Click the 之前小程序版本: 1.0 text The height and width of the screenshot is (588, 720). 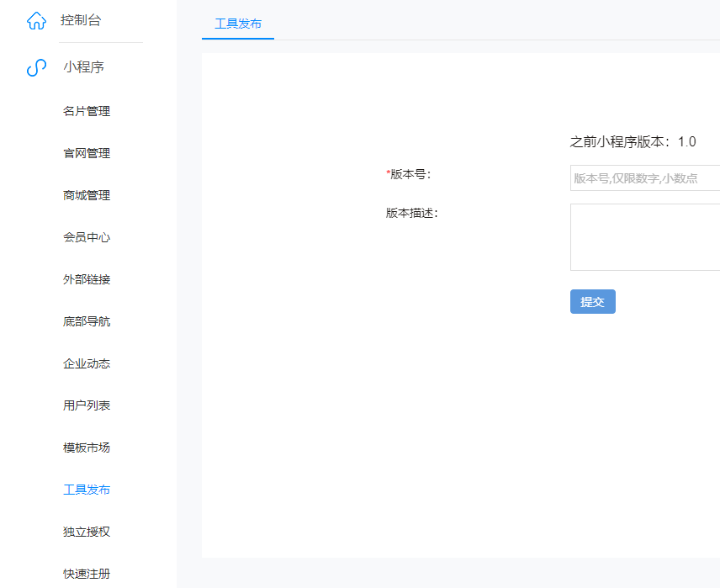(633, 141)
